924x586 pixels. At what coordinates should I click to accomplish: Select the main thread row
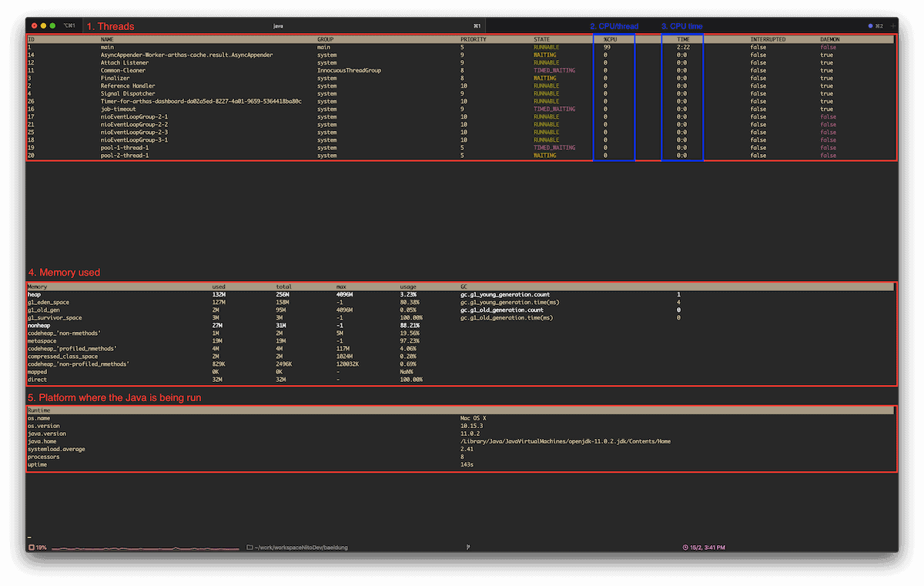[x=460, y=47]
